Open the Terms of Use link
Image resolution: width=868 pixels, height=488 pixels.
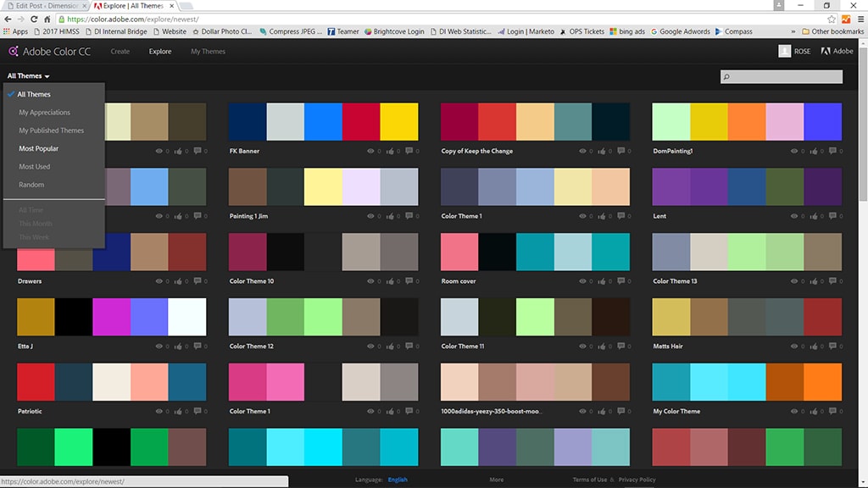589,480
